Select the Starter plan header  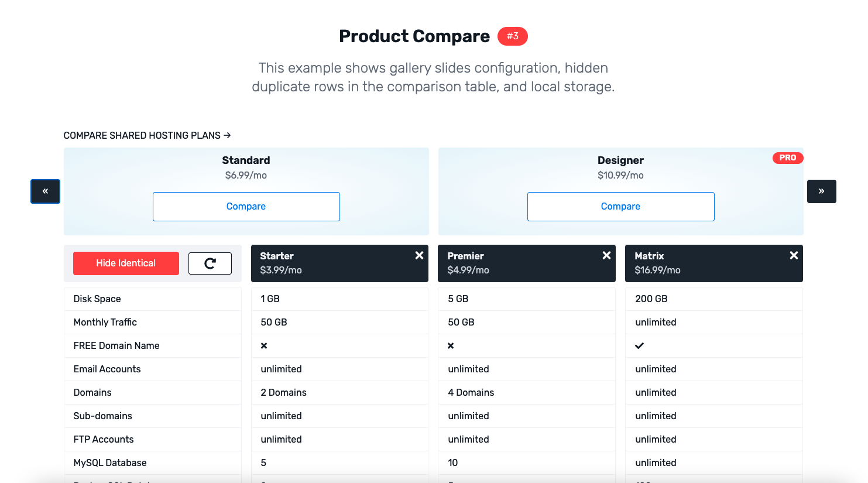(277, 256)
